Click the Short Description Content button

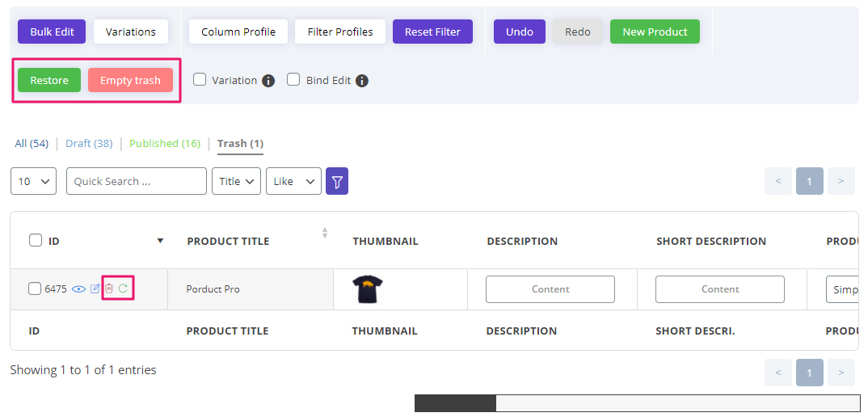[720, 289]
